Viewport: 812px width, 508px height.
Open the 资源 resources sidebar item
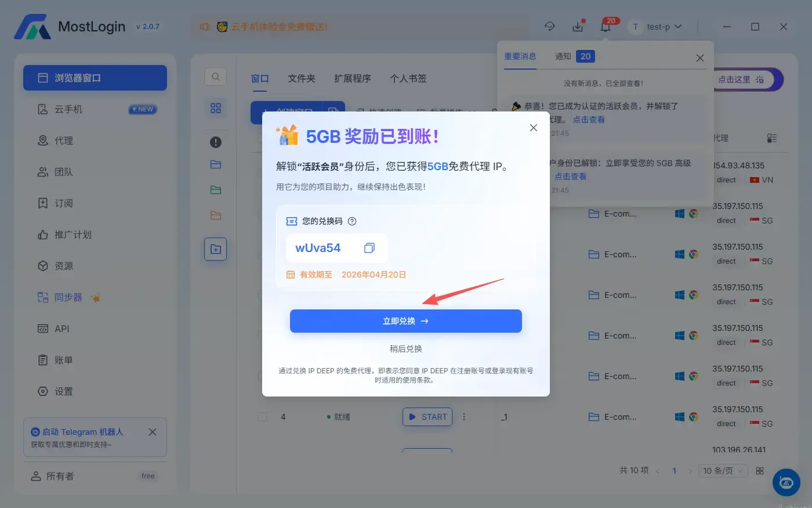pos(95,266)
